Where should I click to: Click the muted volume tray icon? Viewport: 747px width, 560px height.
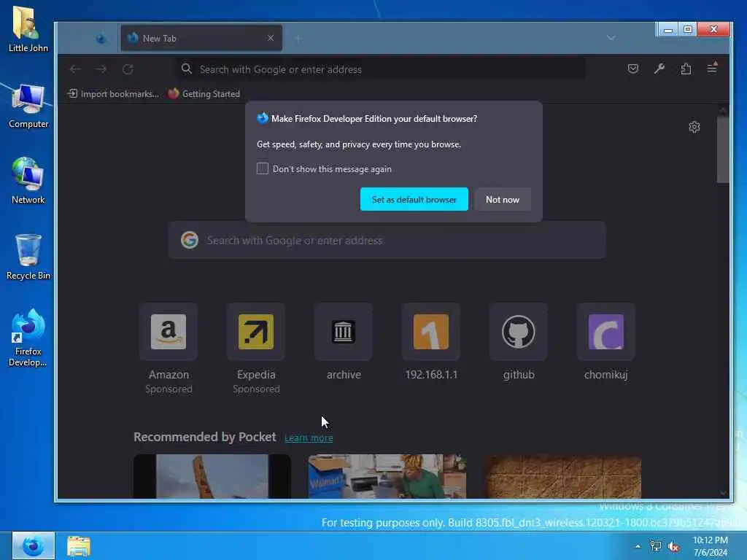(x=673, y=547)
